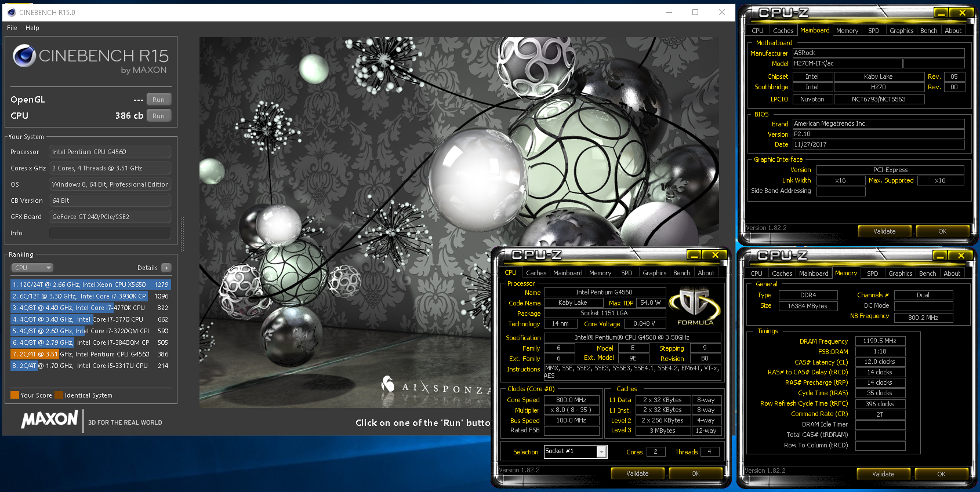
Task: Run the OpenGL benchmark
Action: pyautogui.click(x=158, y=100)
